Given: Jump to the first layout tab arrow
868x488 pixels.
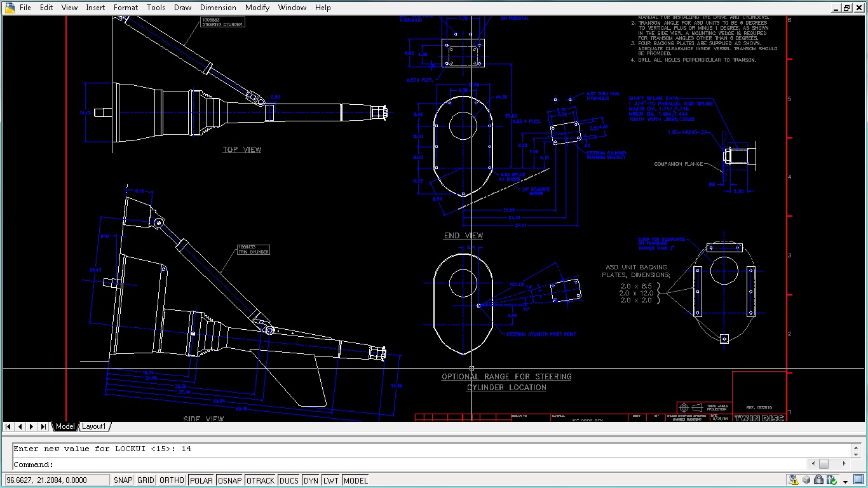Looking at the screenshot, I should [9, 426].
